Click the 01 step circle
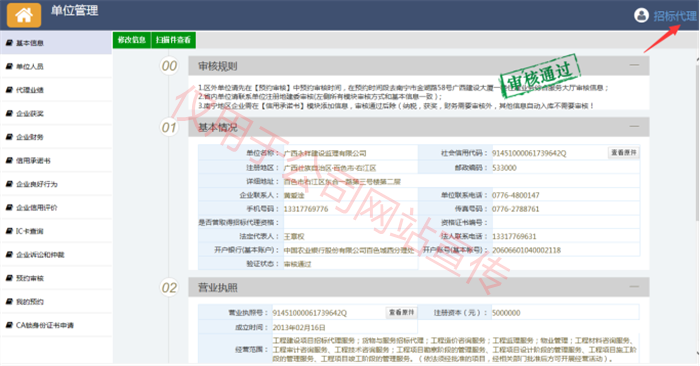The width and height of the screenshot is (700, 366). [169, 128]
